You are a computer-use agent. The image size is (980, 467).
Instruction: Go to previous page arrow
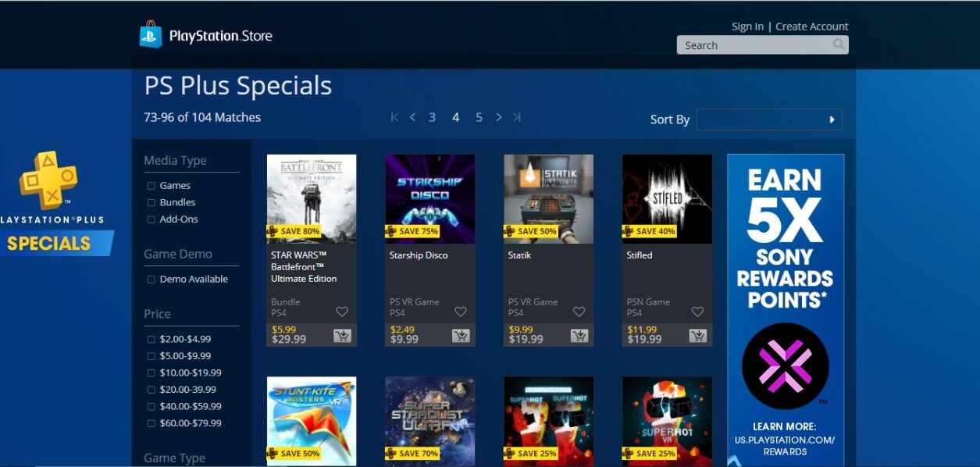click(412, 117)
